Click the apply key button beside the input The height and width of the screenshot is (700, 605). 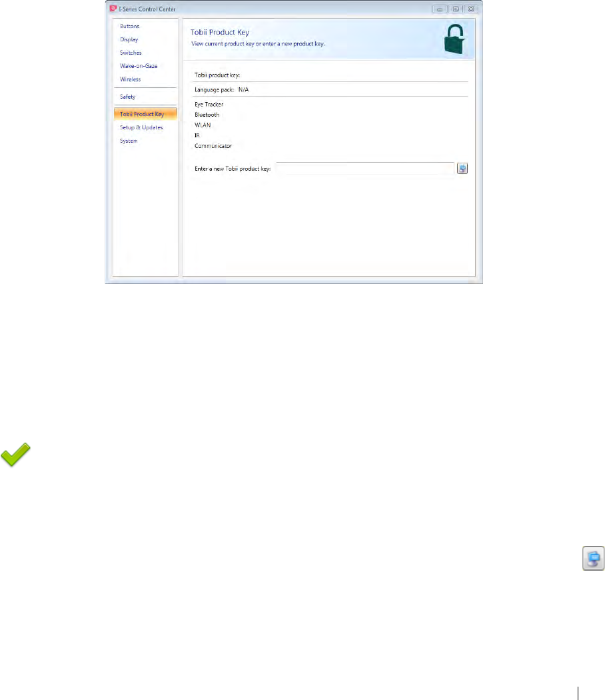[x=462, y=168]
